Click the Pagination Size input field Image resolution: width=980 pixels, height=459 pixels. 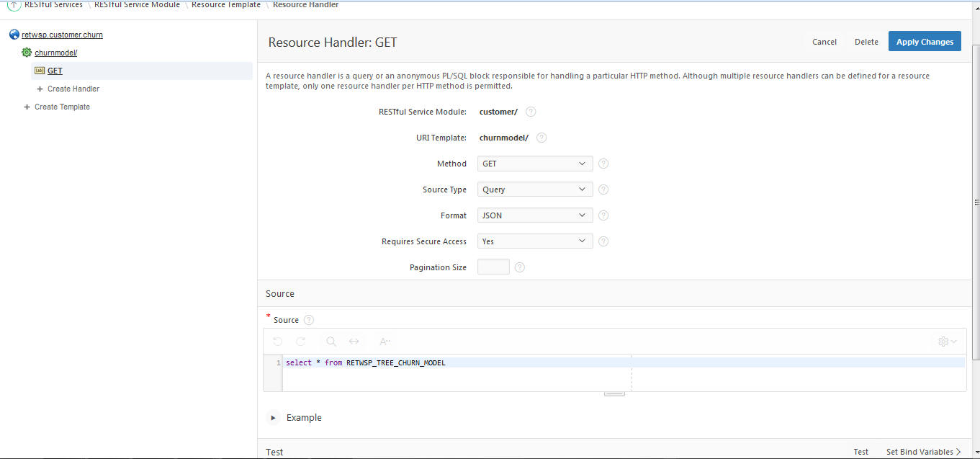(493, 267)
